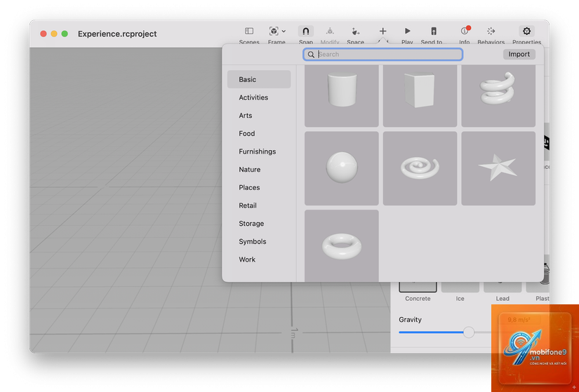Choose the torus ring shape thumbnail
Image resolution: width=579 pixels, height=392 pixels.
342,246
